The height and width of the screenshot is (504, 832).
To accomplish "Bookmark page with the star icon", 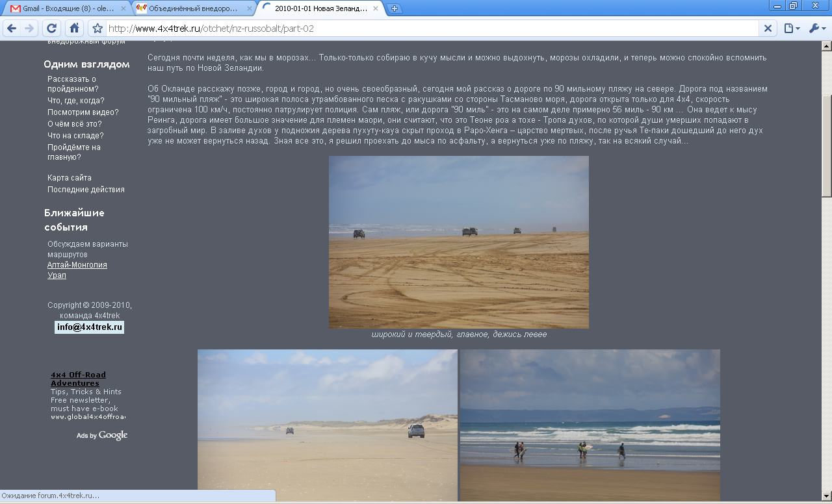I will point(97,29).
